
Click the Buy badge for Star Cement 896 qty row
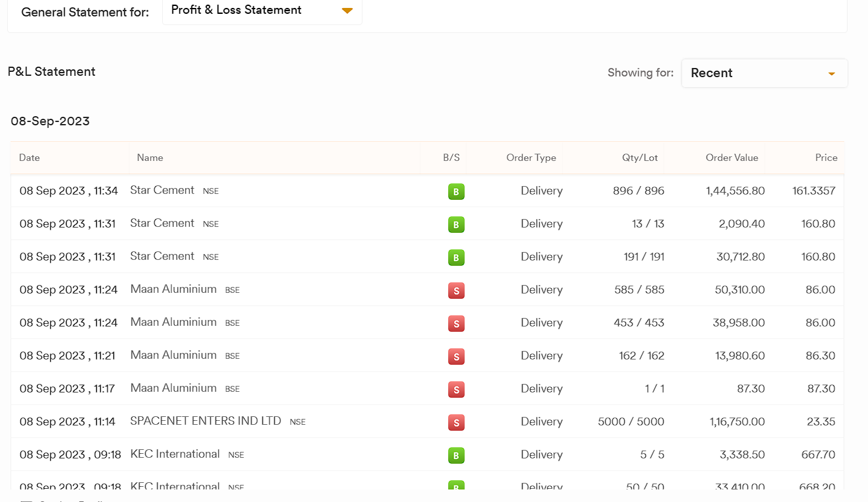[456, 192]
